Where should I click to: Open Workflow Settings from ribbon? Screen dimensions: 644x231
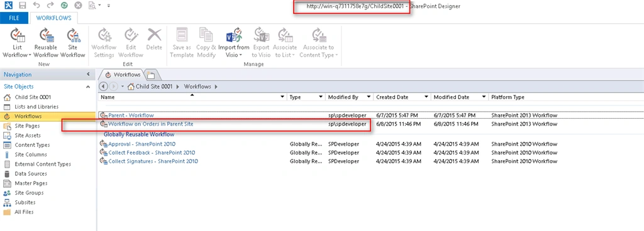pos(104,43)
